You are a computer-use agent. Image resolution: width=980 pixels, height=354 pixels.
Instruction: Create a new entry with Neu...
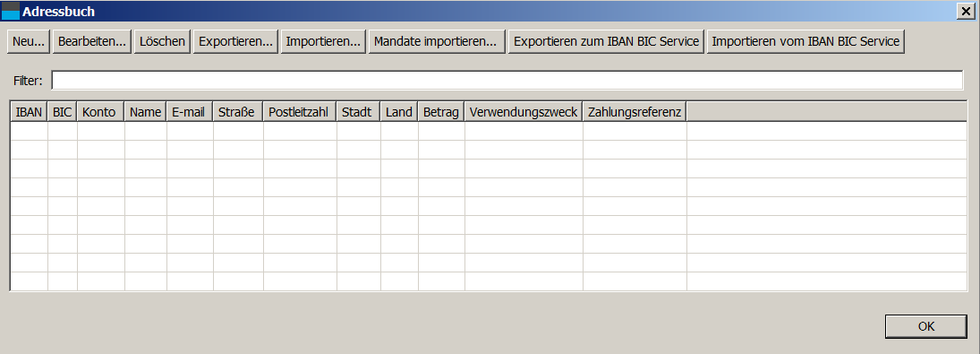point(29,41)
